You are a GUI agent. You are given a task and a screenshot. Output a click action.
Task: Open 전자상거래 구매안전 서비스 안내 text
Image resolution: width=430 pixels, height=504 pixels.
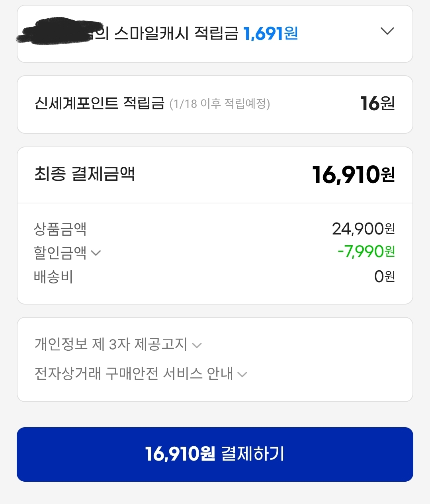pos(134,373)
